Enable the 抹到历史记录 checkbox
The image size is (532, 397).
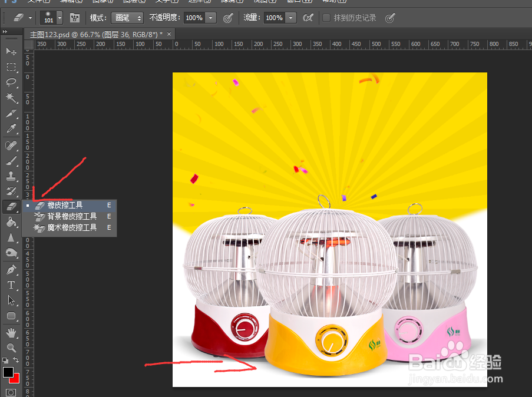point(326,18)
